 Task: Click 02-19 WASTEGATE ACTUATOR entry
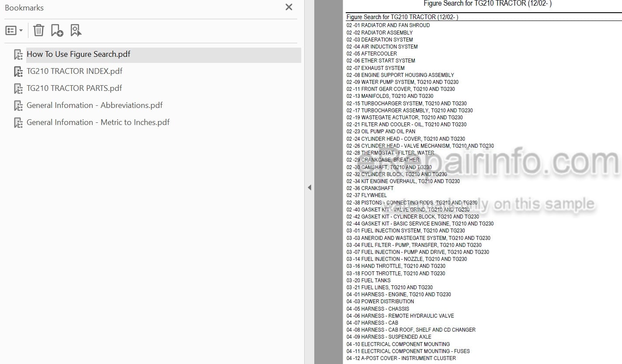tap(405, 118)
